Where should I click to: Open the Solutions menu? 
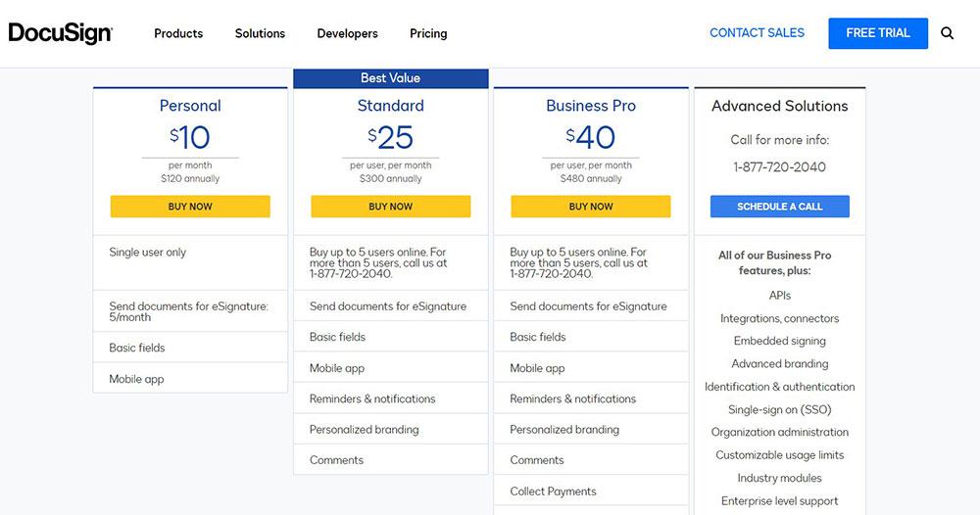click(x=260, y=33)
